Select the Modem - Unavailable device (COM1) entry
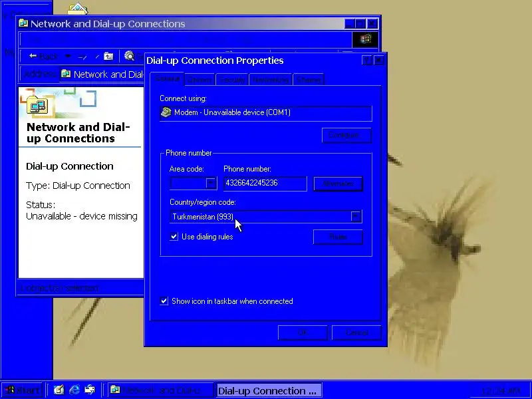Image resolution: width=532 pixels, height=399 pixels. point(265,113)
